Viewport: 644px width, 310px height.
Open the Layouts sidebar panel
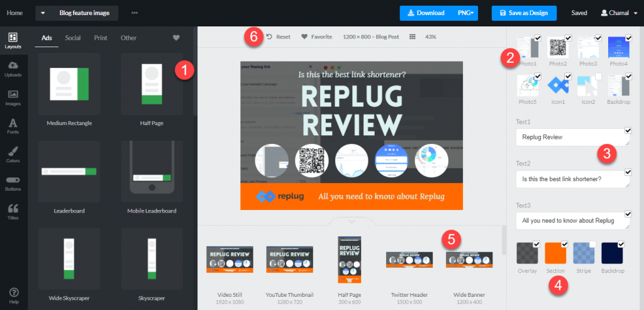point(13,40)
